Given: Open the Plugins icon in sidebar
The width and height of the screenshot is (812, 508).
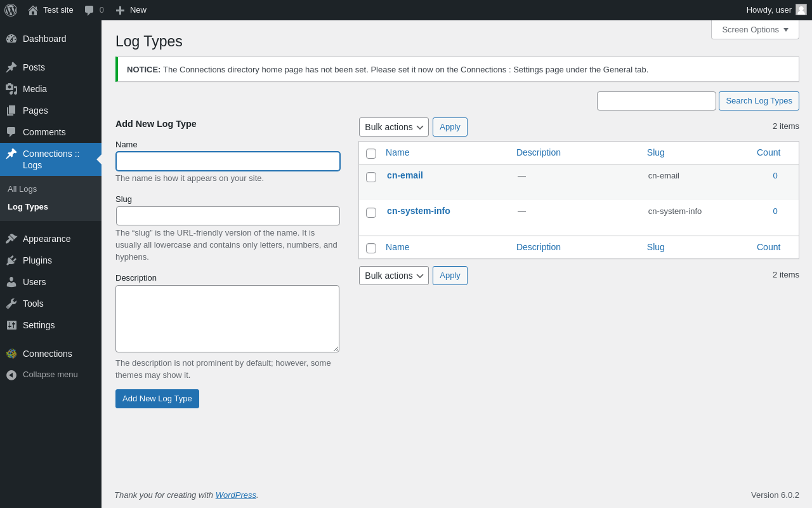Looking at the screenshot, I should pyautogui.click(x=11, y=260).
